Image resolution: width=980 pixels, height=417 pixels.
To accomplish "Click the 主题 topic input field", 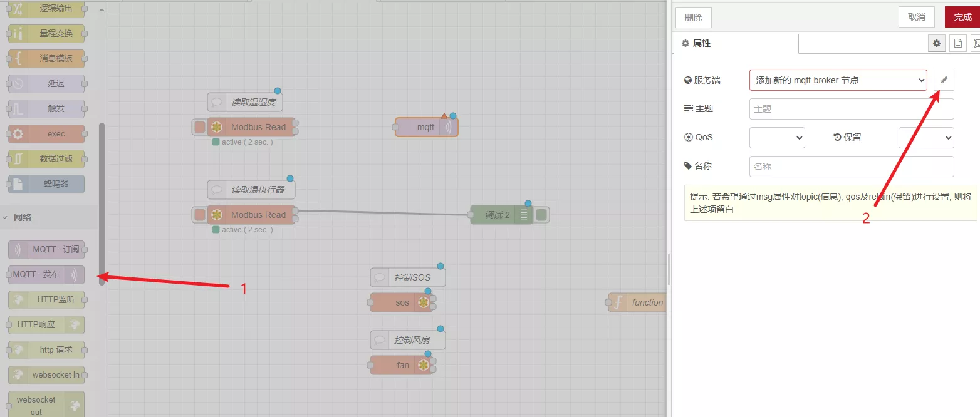I will (850, 108).
